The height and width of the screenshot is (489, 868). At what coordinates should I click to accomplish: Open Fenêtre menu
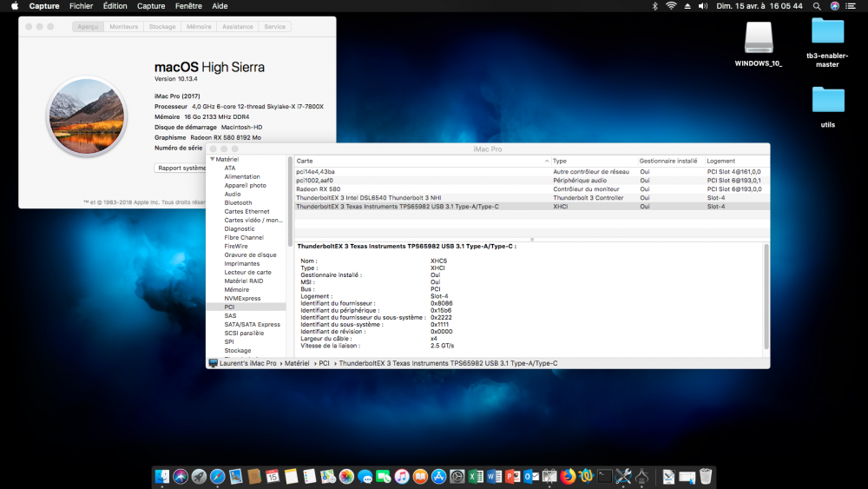click(x=188, y=6)
